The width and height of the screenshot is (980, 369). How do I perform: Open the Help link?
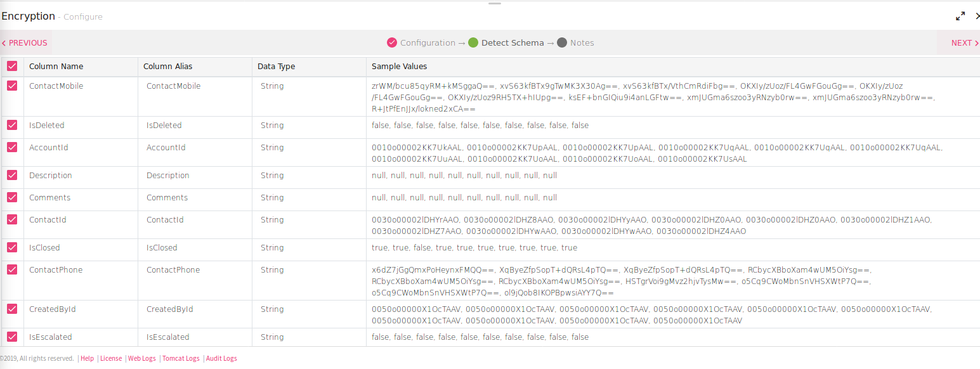pyautogui.click(x=87, y=358)
